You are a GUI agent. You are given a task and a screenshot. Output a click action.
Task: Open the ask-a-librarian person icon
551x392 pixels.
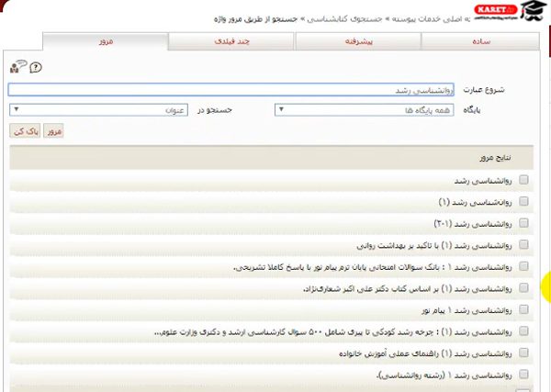point(18,66)
